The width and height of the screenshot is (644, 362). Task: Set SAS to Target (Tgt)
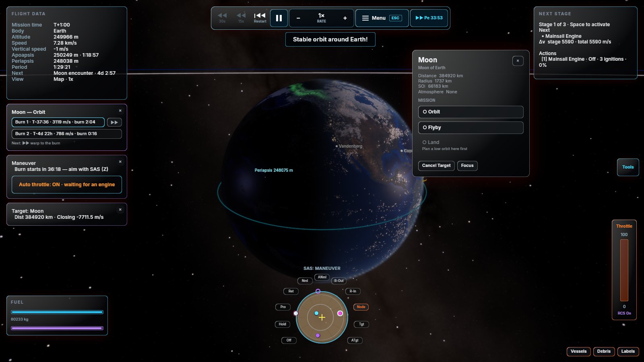pos(361,324)
